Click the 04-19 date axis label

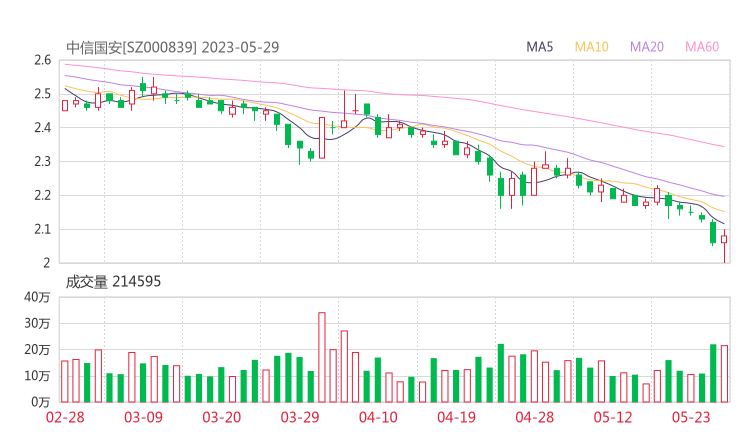tap(456, 417)
